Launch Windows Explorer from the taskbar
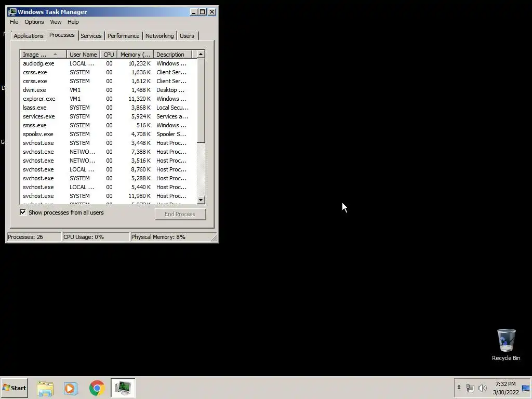The height and width of the screenshot is (399, 532). pyautogui.click(x=45, y=388)
